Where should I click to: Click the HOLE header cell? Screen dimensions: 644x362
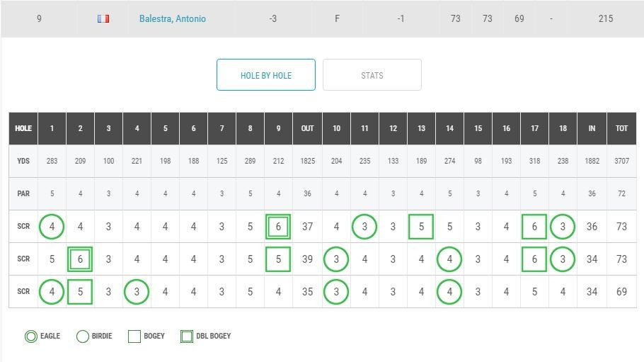pyautogui.click(x=23, y=129)
